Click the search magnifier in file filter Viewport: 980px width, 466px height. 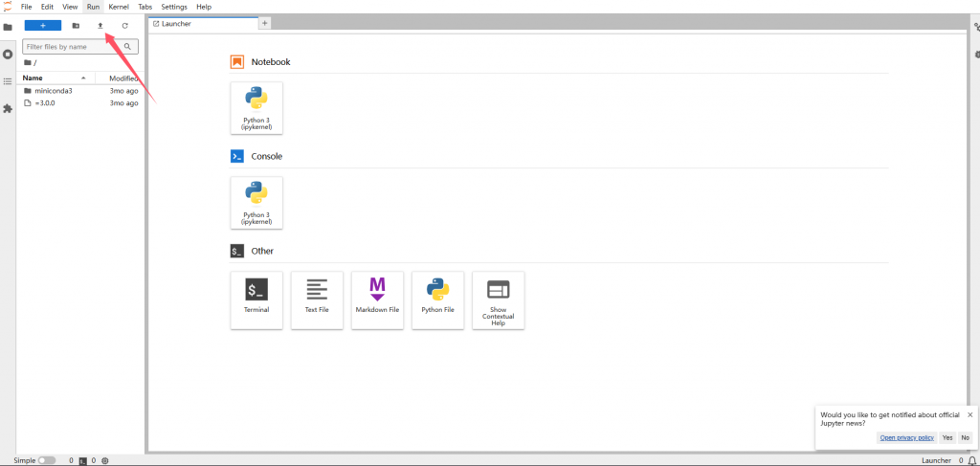coord(127,47)
